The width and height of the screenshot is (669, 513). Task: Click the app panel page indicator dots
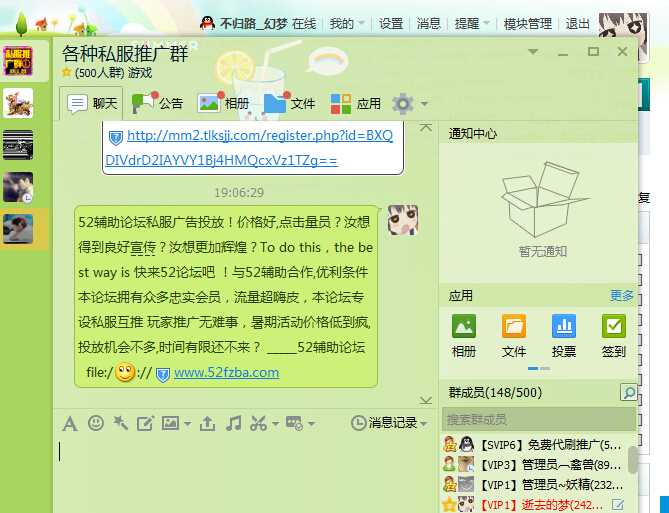click(x=539, y=368)
